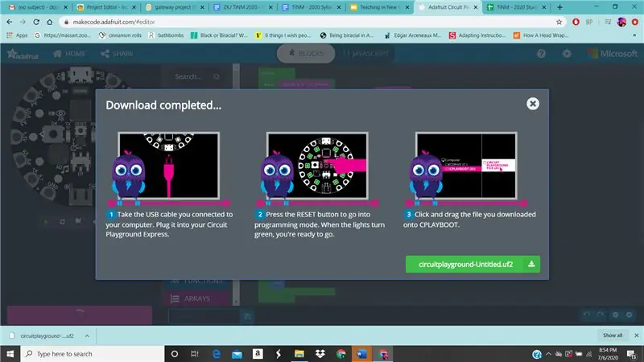Click the toolbox Search field

(x=196, y=76)
